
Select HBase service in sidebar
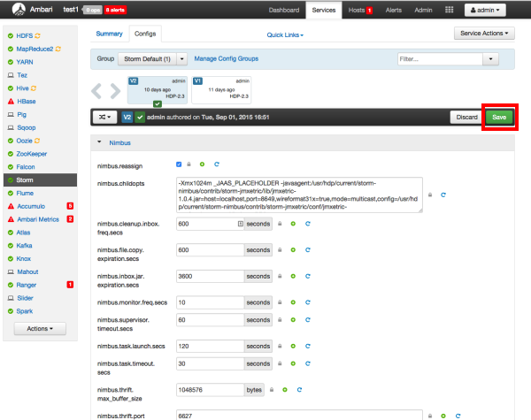click(x=27, y=101)
